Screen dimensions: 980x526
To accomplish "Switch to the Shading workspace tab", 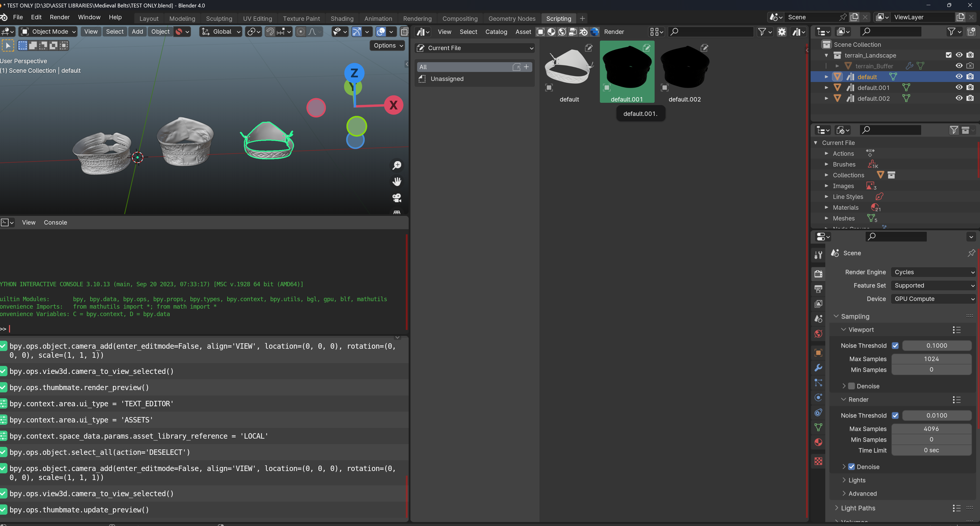I will point(342,18).
